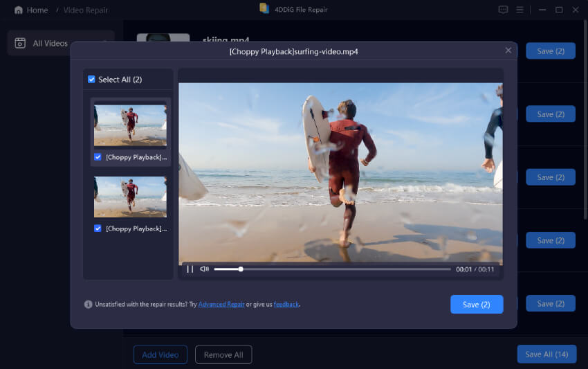Open the feedback chat icon in title bar
Image resolution: width=588 pixels, height=369 pixels.
click(x=503, y=10)
